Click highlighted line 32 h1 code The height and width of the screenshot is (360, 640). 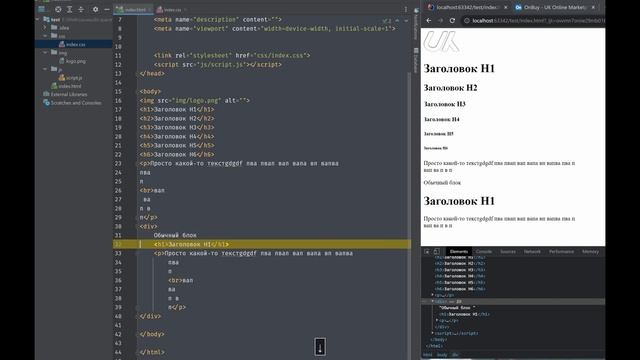point(191,244)
